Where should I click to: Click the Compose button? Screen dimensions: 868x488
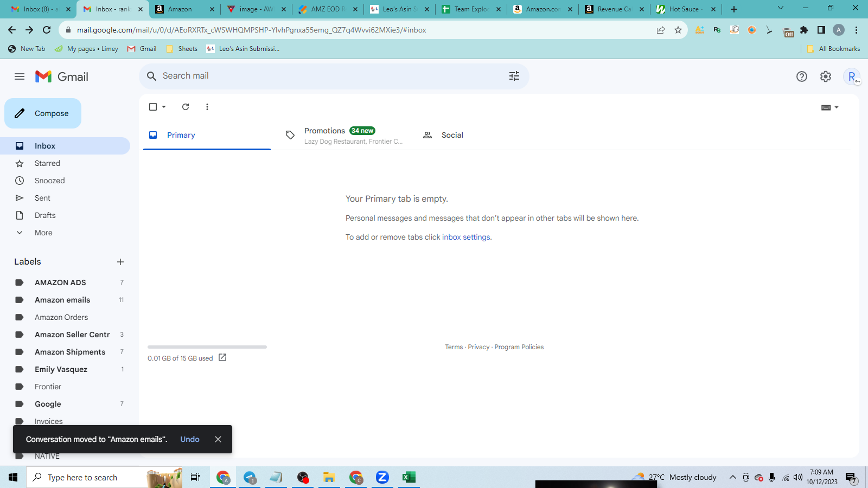43,113
